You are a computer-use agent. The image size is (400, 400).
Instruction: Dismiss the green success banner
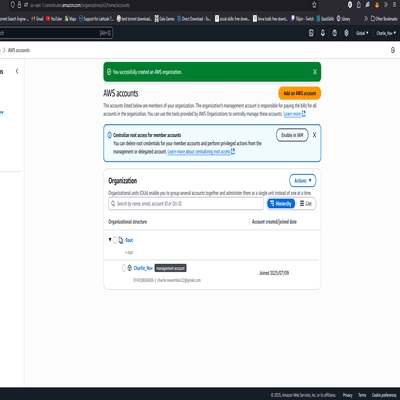(315, 72)
